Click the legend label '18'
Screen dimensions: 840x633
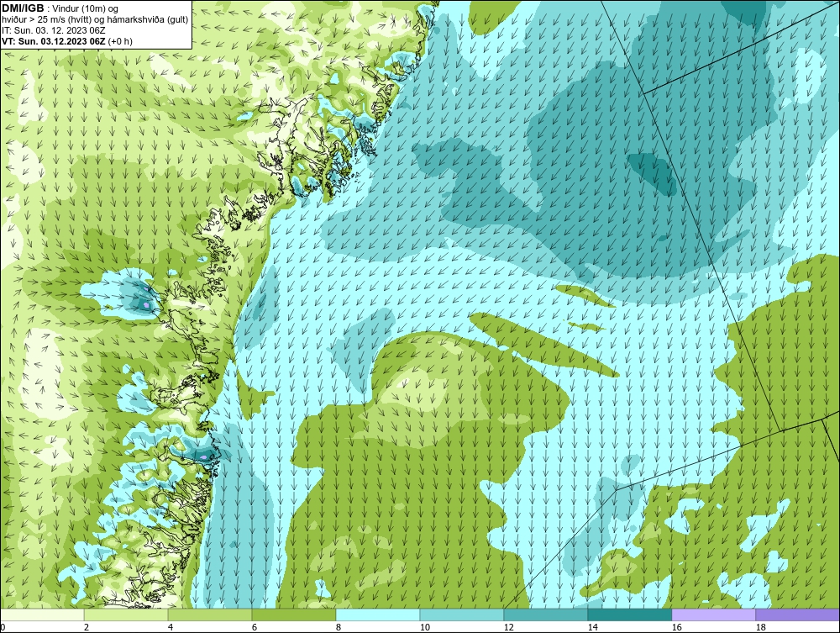761,627
